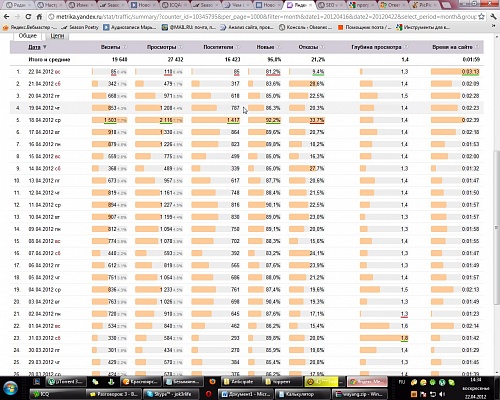Switch to the Общие tab
The width and height of the screenshot is (500, 400).
coord(27,36)
